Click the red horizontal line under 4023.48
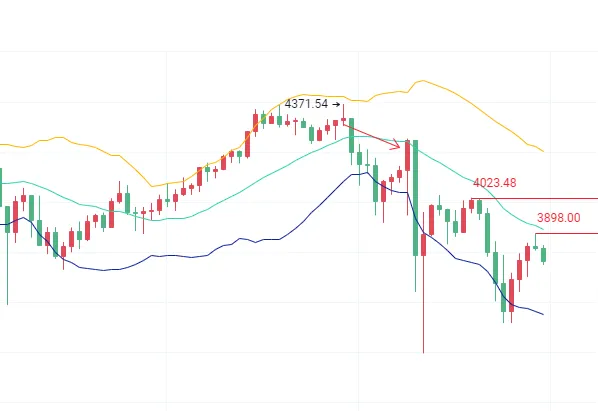The width and height of the screenshot is (616, 411). (x=540, y=198)
